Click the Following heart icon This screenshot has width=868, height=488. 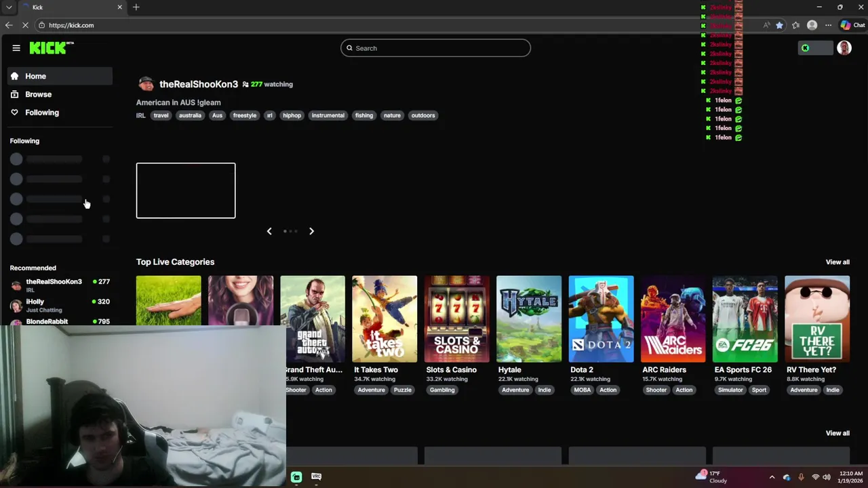pyautogui.click(x=14, y=113)
